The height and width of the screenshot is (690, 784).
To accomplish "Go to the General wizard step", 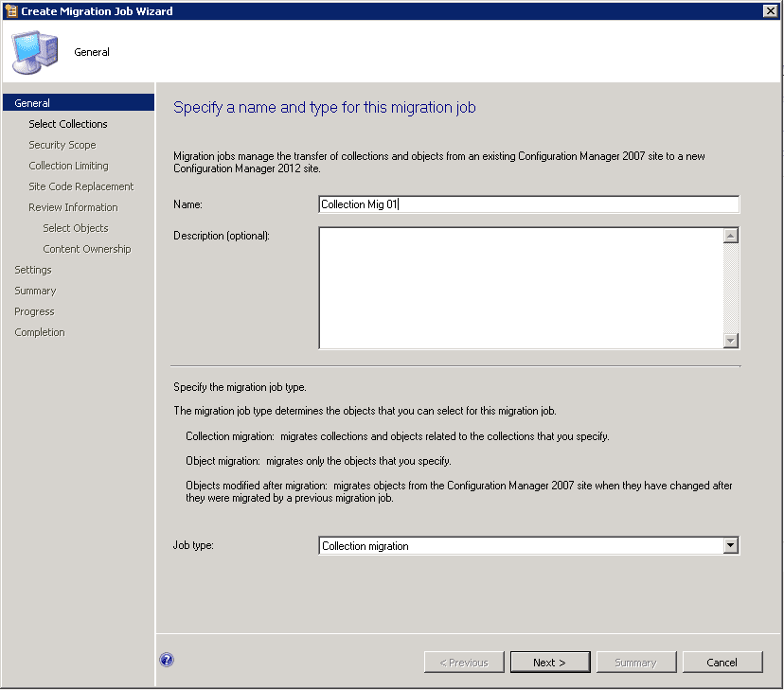I will (x=79, y=103).
